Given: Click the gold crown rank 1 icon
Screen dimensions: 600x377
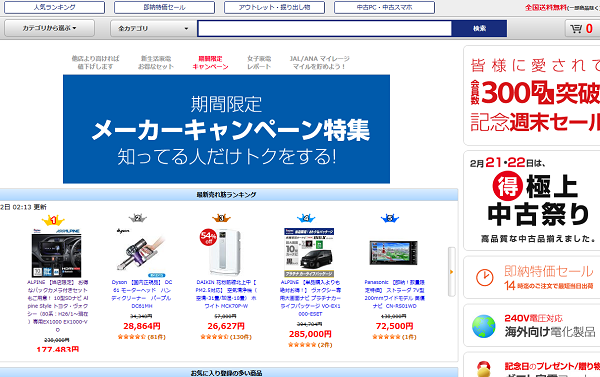Looking at the screenshot, I should (x=53, y=220).
